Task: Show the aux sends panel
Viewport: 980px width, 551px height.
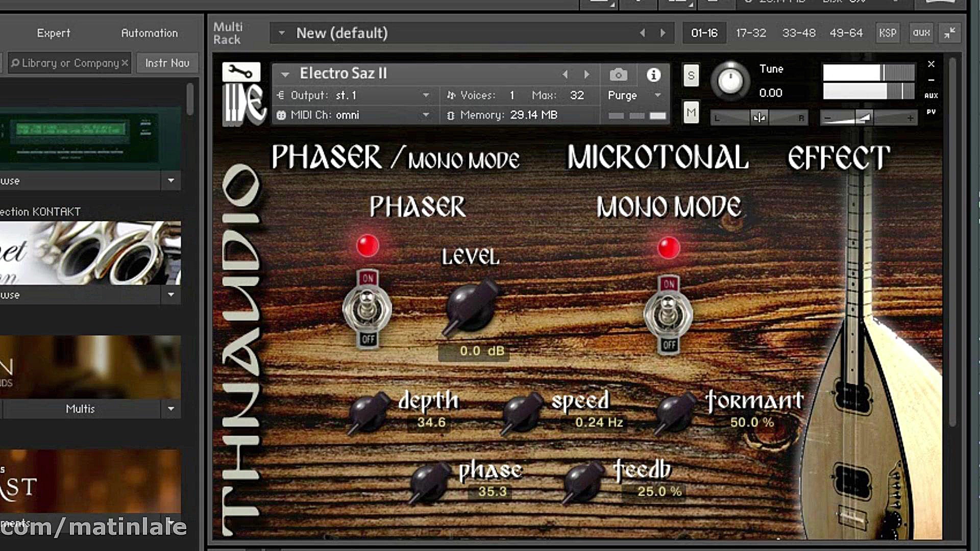Action: [921, 33]
